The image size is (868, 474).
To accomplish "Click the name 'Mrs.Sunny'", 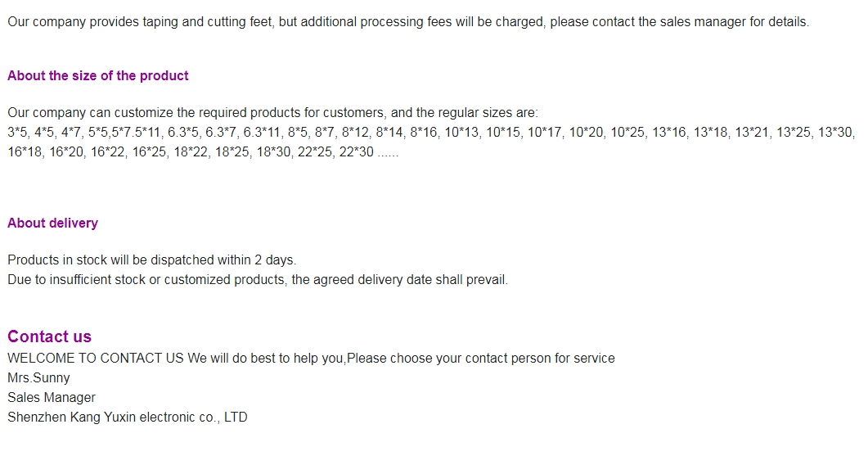I will pos(38,378).
